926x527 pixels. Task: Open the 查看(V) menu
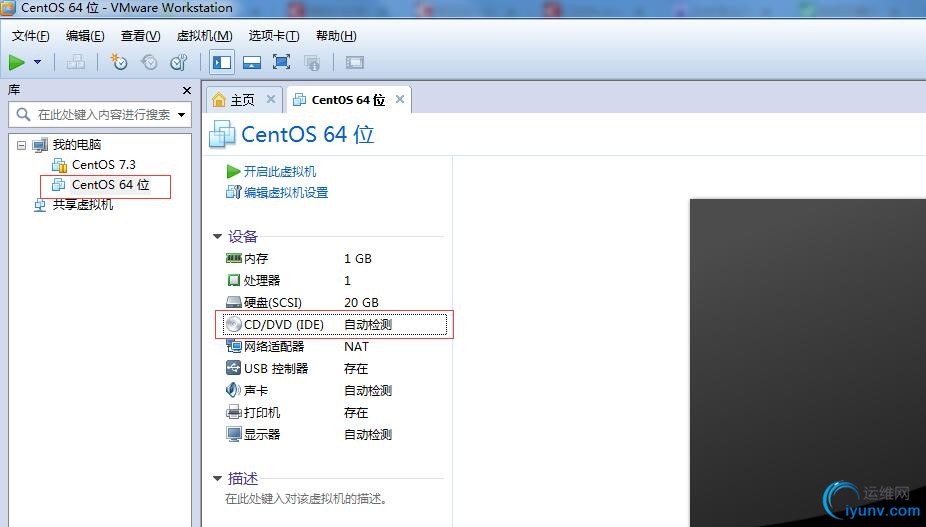pos(141,36)
